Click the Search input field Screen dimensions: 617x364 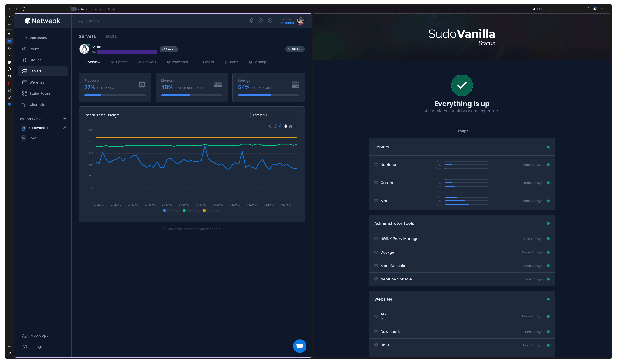tap(147, 21)
